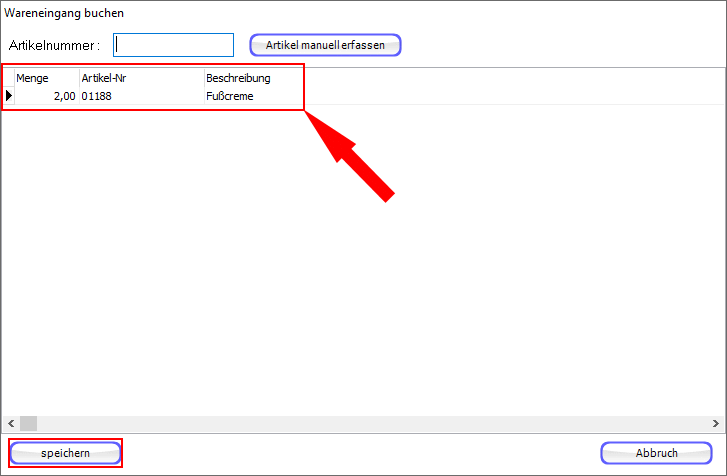727x476 pixels.
Task: Sort by the 'Menge' column header
Action: pos(46,78)
